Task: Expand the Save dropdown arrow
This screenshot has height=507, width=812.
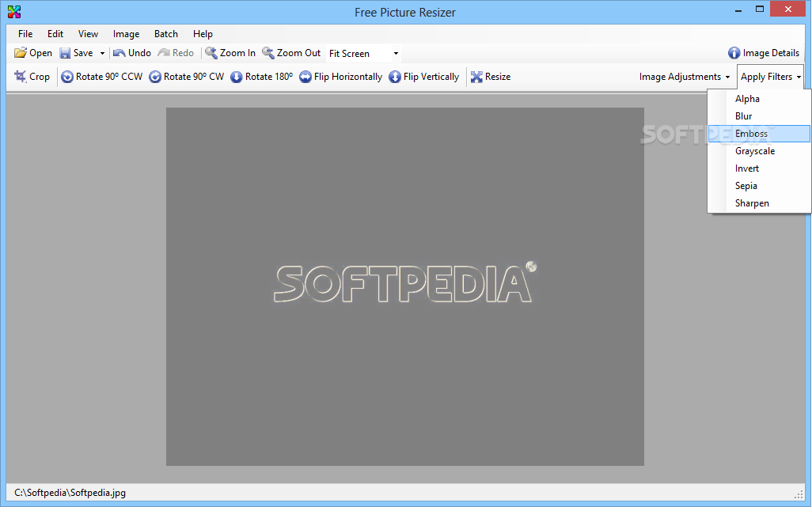Action: pyautogui.click(x=102, y=53)
